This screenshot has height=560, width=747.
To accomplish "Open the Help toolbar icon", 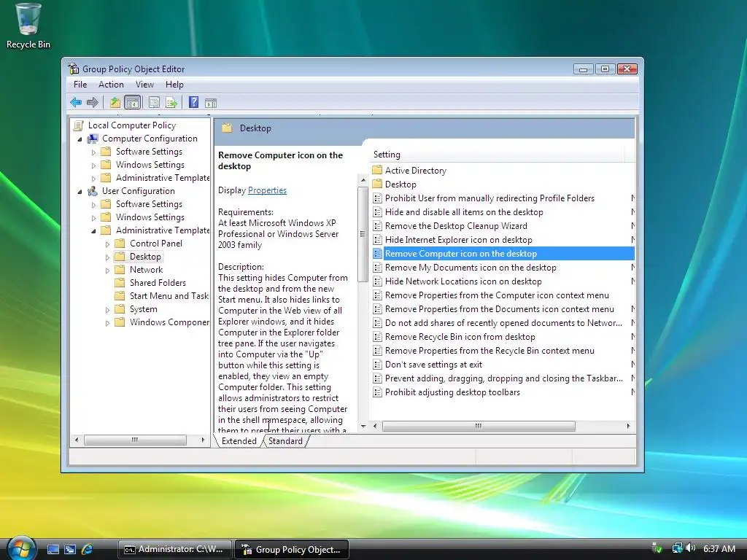I will point(193,102).
